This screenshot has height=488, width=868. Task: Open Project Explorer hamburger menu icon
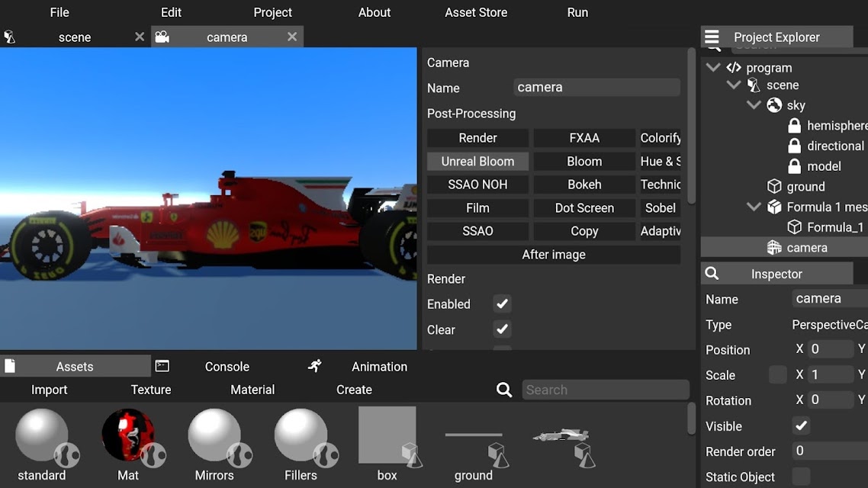click(x=712, y=37)
